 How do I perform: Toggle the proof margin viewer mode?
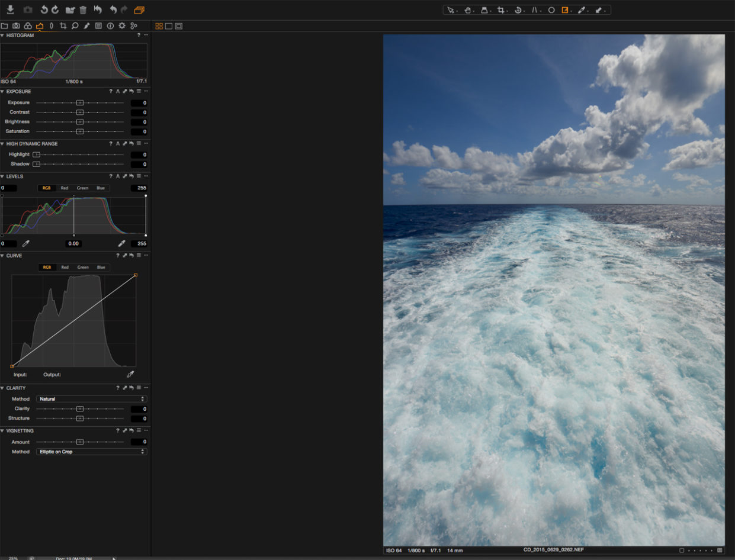pyautogui.click(x=179, y=25)
